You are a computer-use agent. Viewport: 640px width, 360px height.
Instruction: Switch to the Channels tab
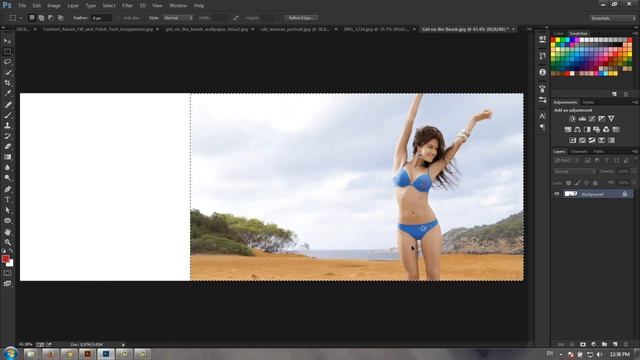click(579, 151)
